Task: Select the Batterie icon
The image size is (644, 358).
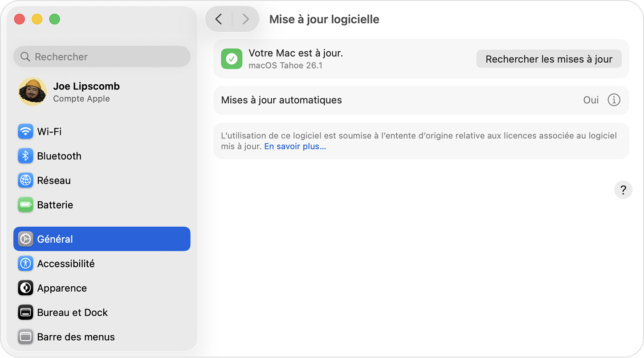Action: (25, 205)
